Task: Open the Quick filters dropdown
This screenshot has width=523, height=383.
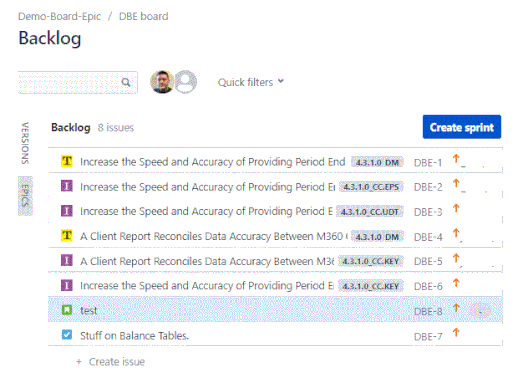Action: click(x=250, y=82)
